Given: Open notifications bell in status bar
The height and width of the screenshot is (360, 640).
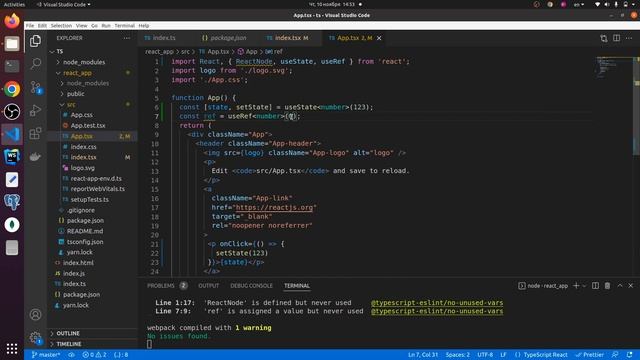Looking at the screenshot, I should click(629, 355).
